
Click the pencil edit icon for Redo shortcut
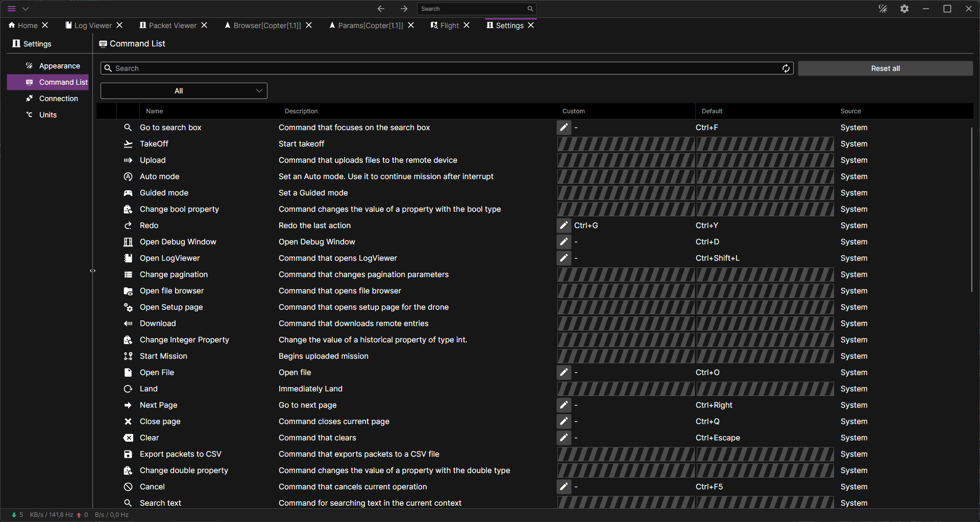(x=563, y=226)
